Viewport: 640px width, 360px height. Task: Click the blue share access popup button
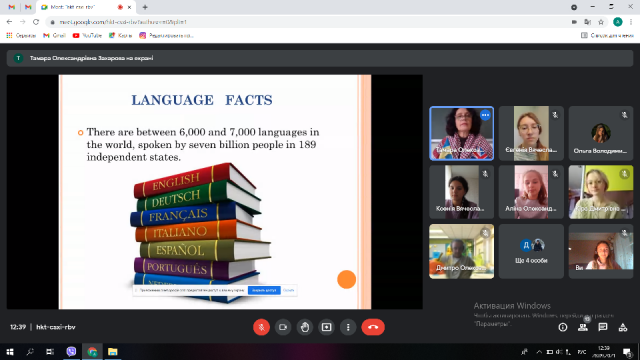coord(264,290)
